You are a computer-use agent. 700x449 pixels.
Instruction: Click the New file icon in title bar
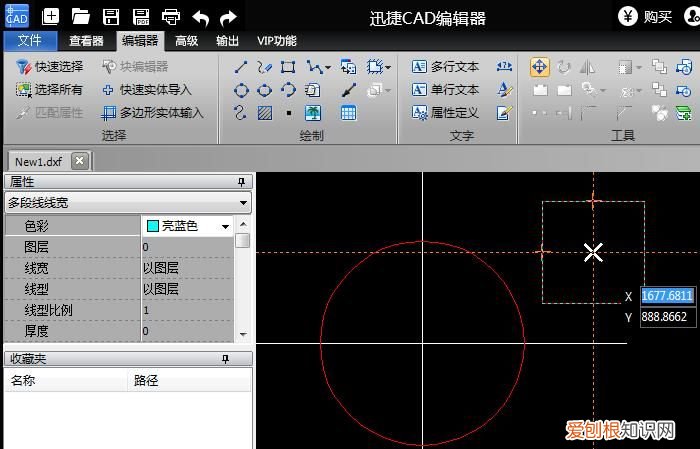pos(50,17)
